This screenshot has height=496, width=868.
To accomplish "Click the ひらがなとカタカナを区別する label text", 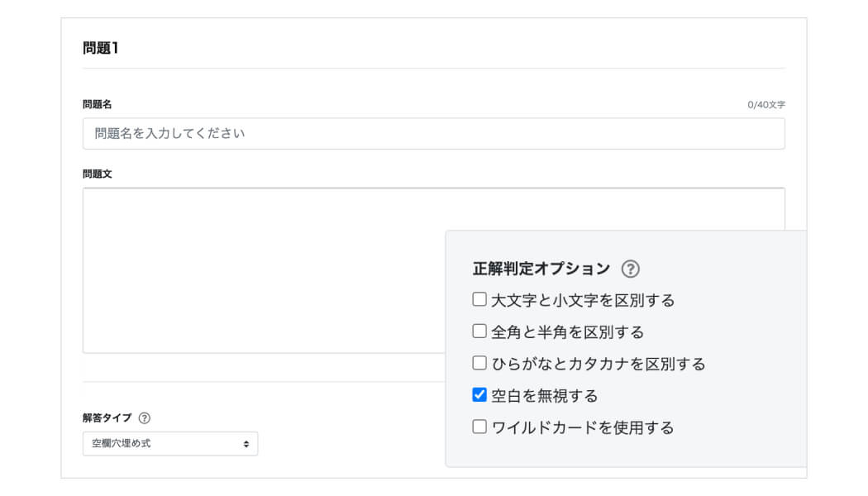I will (599, 365).
